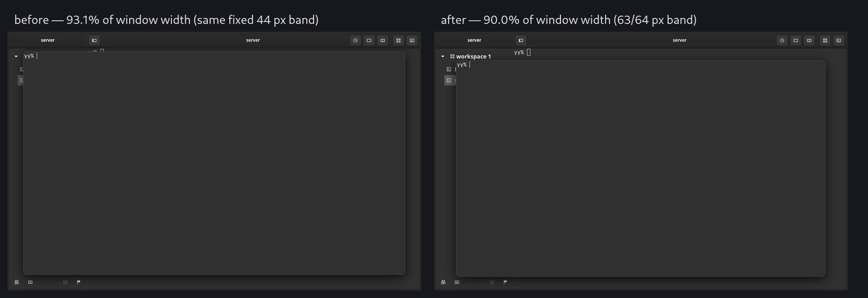Toggle sidebar button in before window
The height and width of the screenshot is (298, 868).
click(x=94, y=40)
